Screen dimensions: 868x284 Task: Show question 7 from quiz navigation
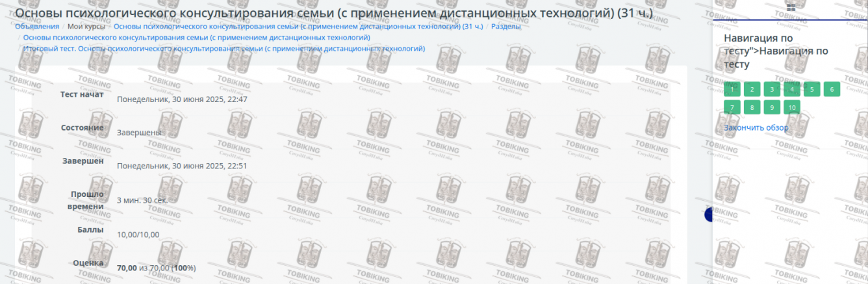(732, 107)
